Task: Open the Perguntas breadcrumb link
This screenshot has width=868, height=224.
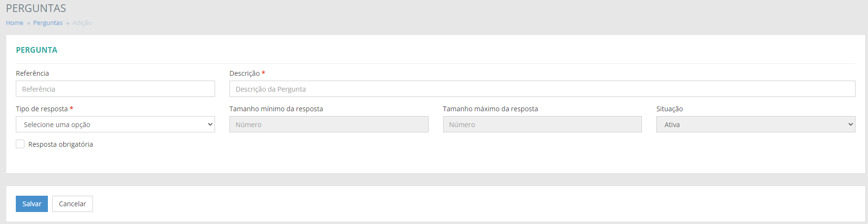Action: (47, 23)
